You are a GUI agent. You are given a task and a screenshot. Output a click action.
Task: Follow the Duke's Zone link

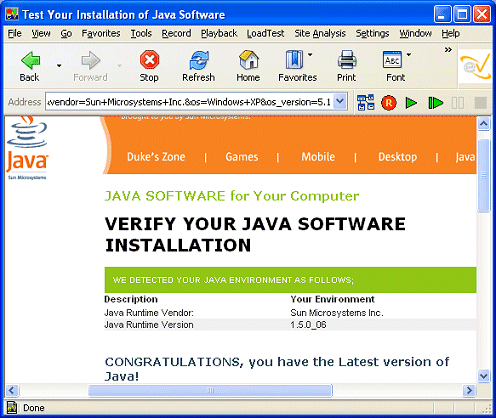[156, 157]
